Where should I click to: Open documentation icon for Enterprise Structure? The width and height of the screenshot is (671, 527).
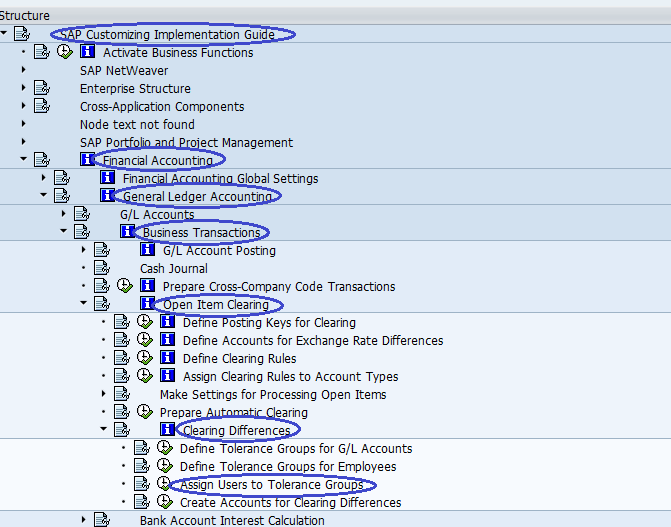click(x=42, y=88)
